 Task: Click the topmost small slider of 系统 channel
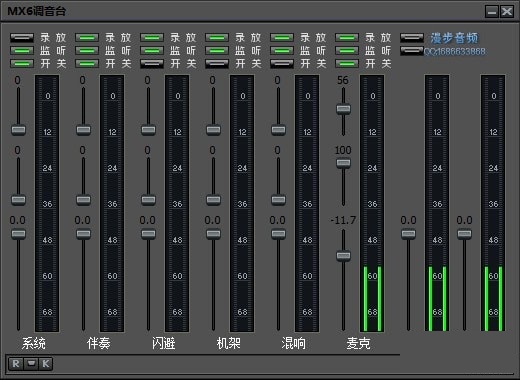click(x=18, y=130)
